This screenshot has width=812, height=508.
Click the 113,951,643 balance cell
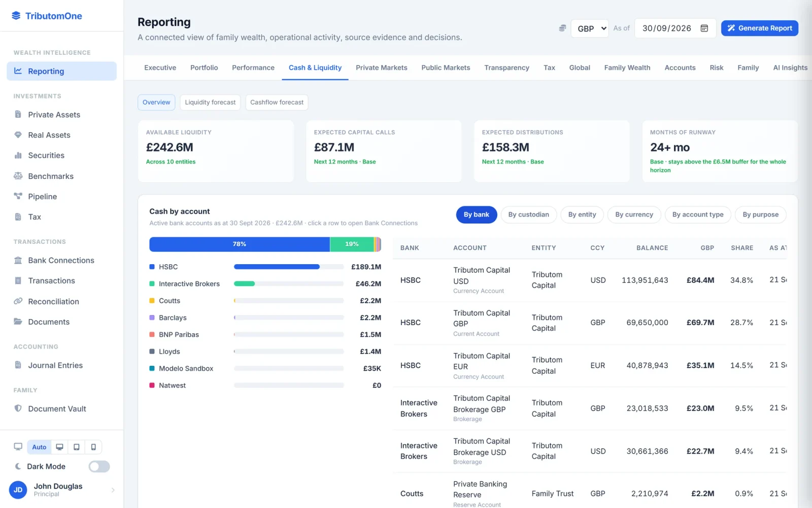pos(645,280)
